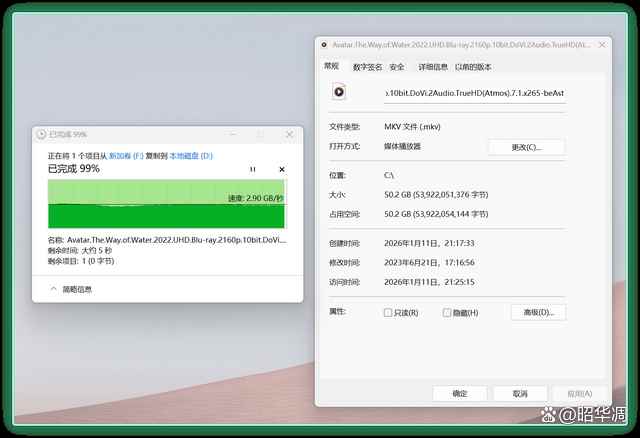Image resolution: width=640 pixels, height=438 pixels.
Task: Select modified time 2023年6月21日, 17:16:56
Action: [429, 262]
